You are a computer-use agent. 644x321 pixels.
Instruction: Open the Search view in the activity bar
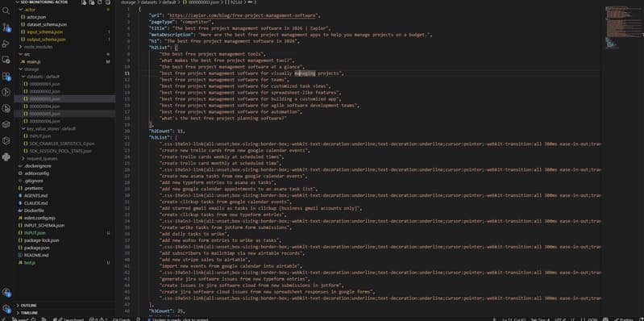point(6,10)
